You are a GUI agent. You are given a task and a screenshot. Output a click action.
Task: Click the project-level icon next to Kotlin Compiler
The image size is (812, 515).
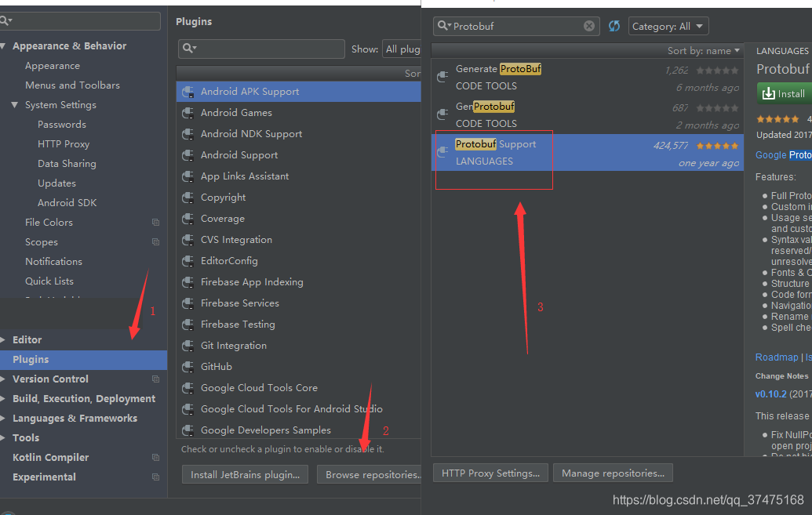point(155,458)
